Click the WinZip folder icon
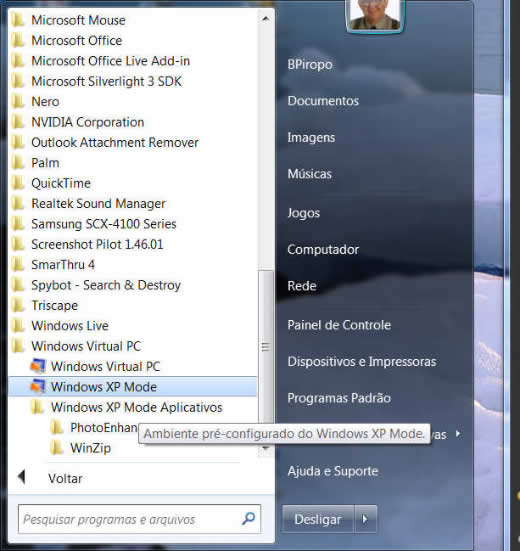This screenshot has height=551, width=520. 57,448
